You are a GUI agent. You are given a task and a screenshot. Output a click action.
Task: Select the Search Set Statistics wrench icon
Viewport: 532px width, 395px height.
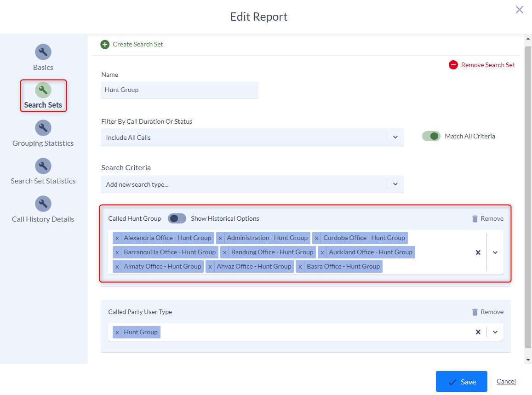(43, 166)
